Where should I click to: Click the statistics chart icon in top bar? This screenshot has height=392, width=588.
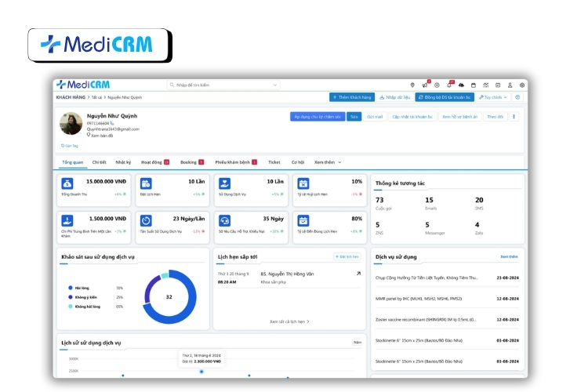(485, 85)
